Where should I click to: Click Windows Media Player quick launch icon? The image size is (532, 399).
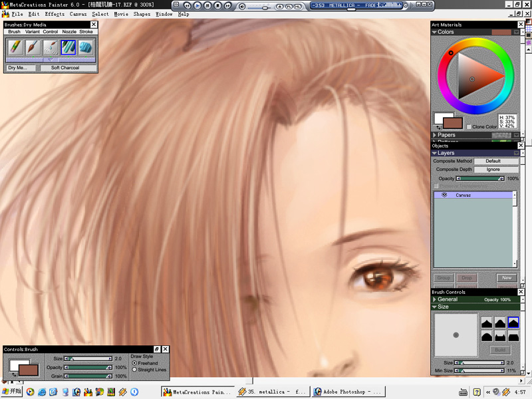(x=30, y=392)
